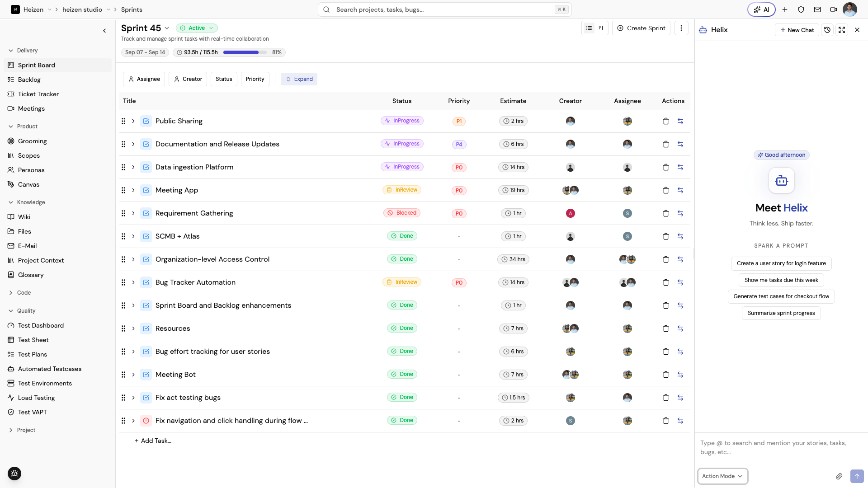
Task: Click the plus icon in top bar
Action: pyautogui.click(x=785, y=9)
